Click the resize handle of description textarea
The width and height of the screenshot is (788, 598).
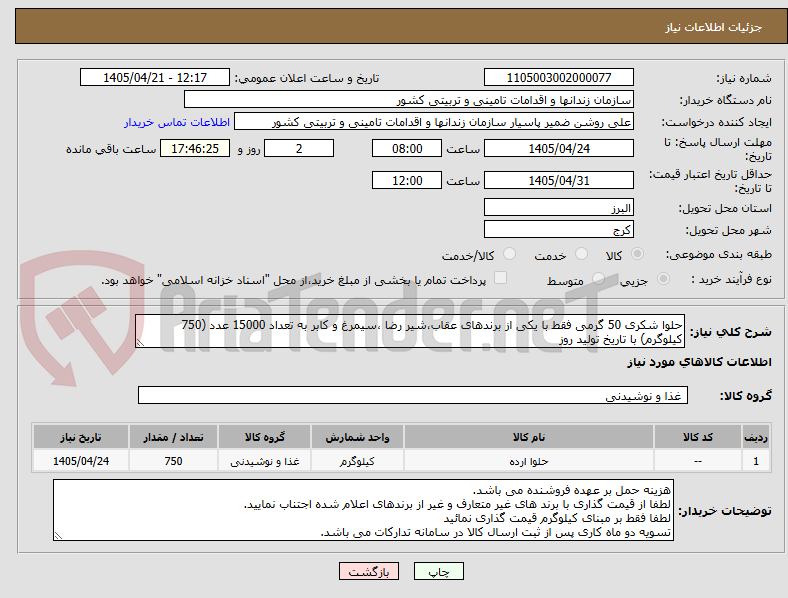coord(140,343)
